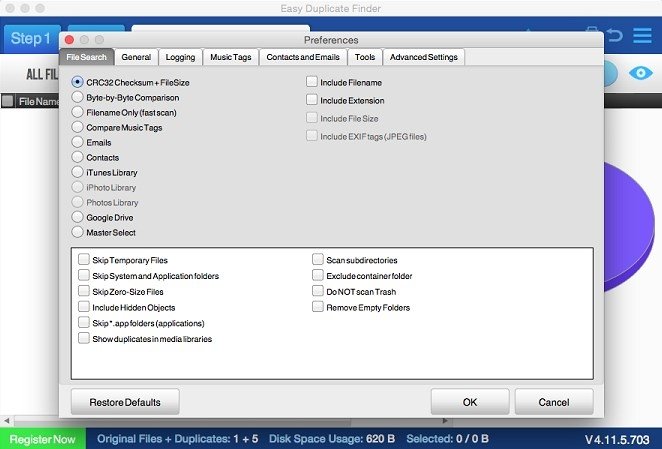This screenshot has height=449, width=662.
Task: Enable Do NOT scan Trash
Action: [x=317, y=291]
